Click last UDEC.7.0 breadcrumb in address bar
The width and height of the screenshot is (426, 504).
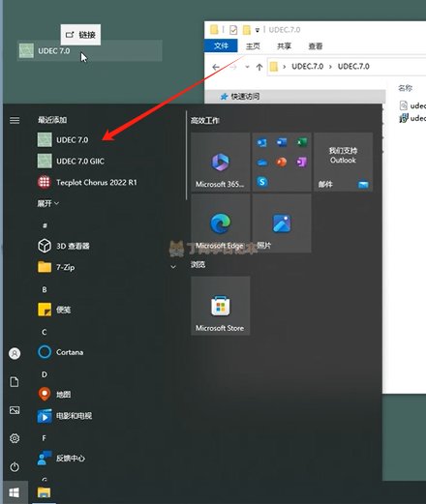click(x=353, y=67)
